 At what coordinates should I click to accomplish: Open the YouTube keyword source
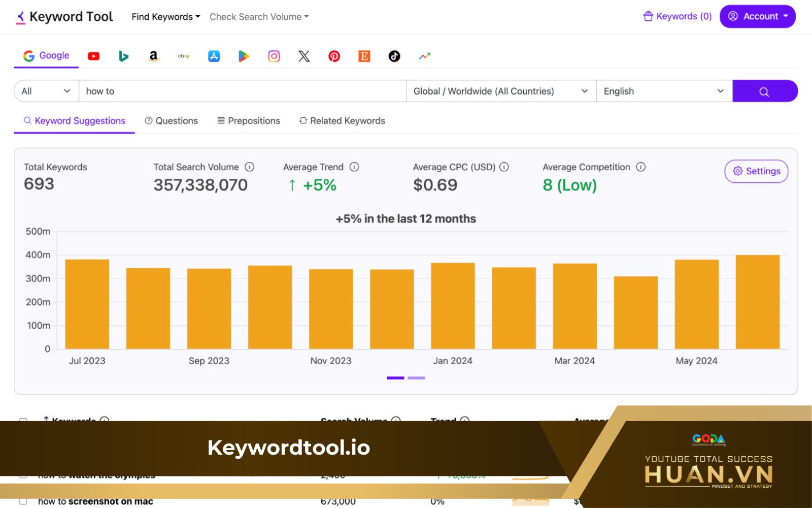tap(93, 56)
